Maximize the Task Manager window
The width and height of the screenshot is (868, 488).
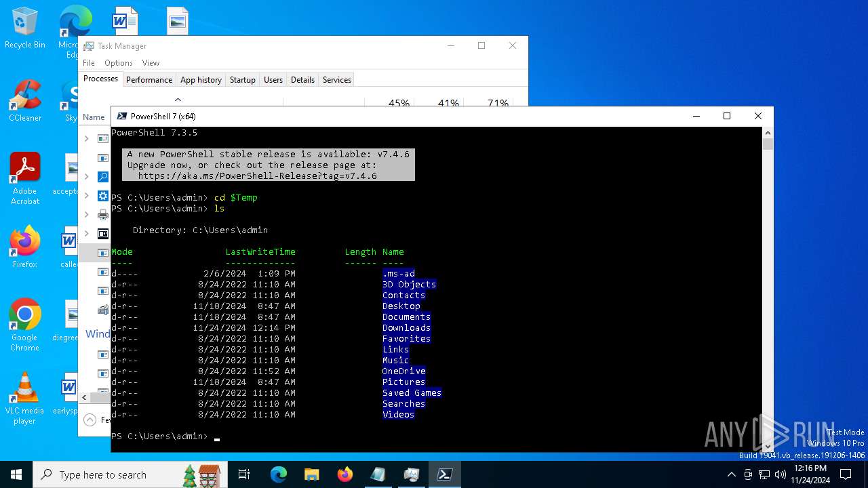pyautogui.click(x=481, y=46)
